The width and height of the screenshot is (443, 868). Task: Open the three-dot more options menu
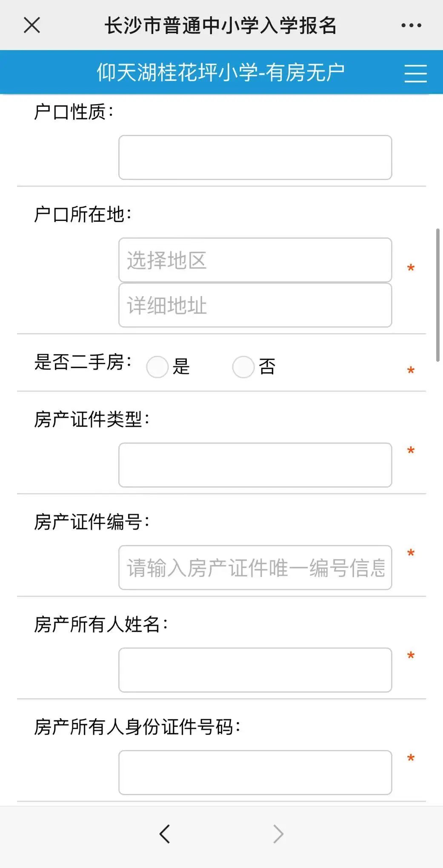tap(411, 25)
